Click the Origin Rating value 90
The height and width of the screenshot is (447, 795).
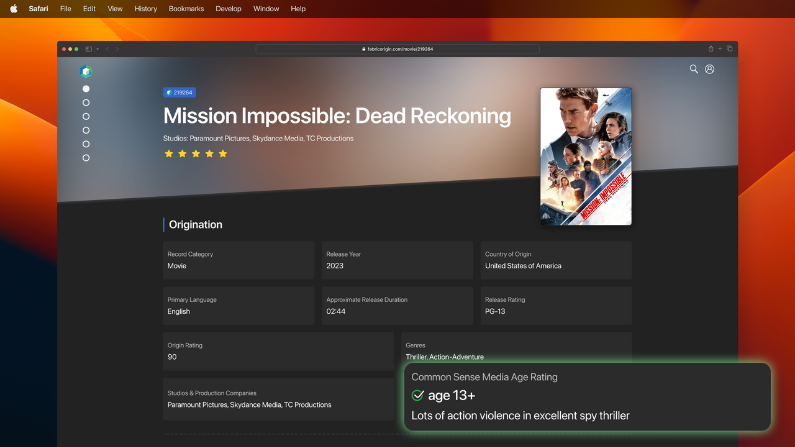pos(172,357)
